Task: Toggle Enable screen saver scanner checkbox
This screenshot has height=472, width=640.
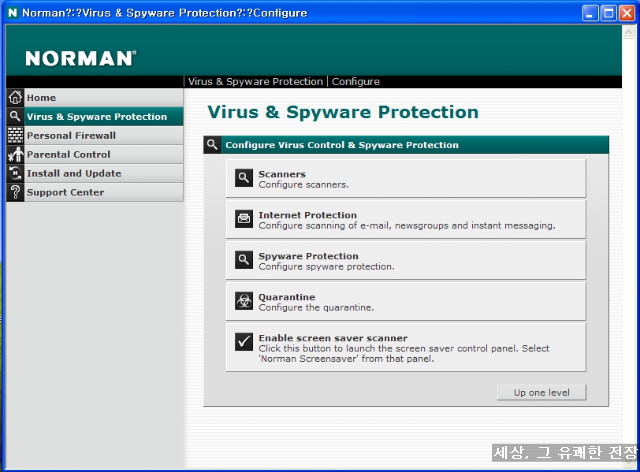Action: [244, 342]
